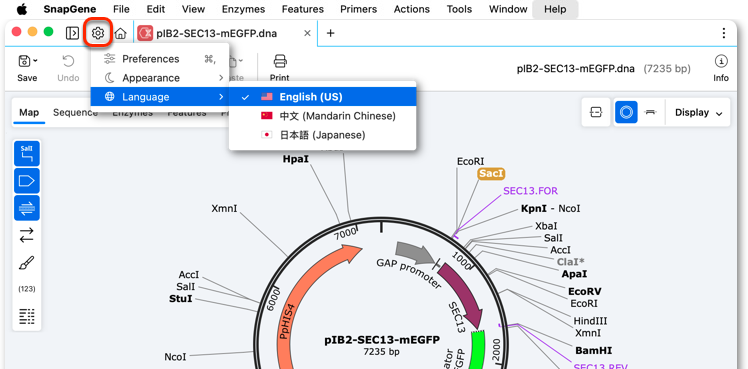Click the SacI enzyme label on map
Screen dimensions: 748x369
491,174
